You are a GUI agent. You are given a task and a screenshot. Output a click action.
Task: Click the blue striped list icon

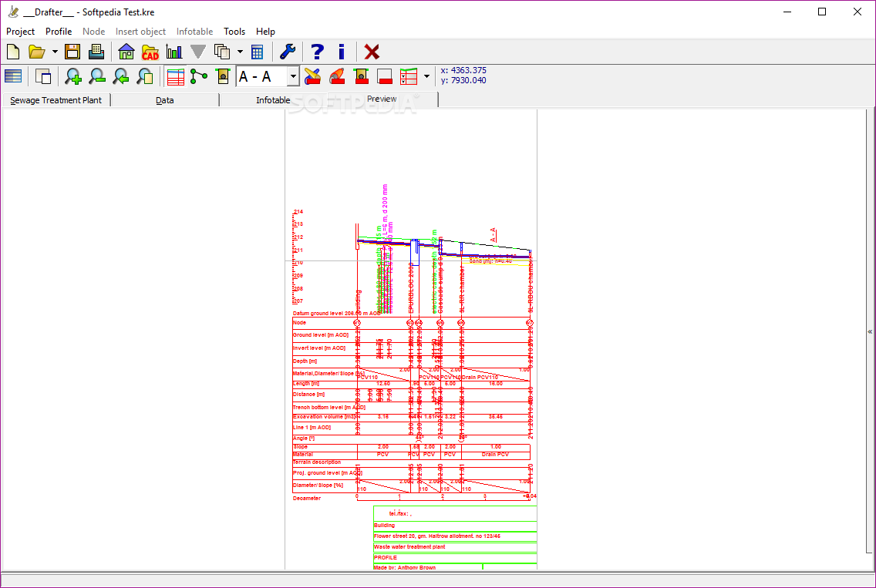13,76
